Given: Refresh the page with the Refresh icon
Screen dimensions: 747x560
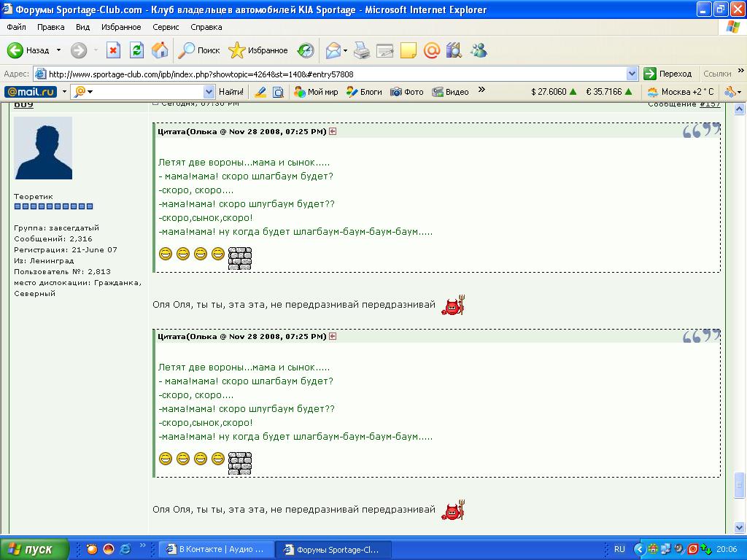Looking at the screenshot, I should tap(136, 50).
